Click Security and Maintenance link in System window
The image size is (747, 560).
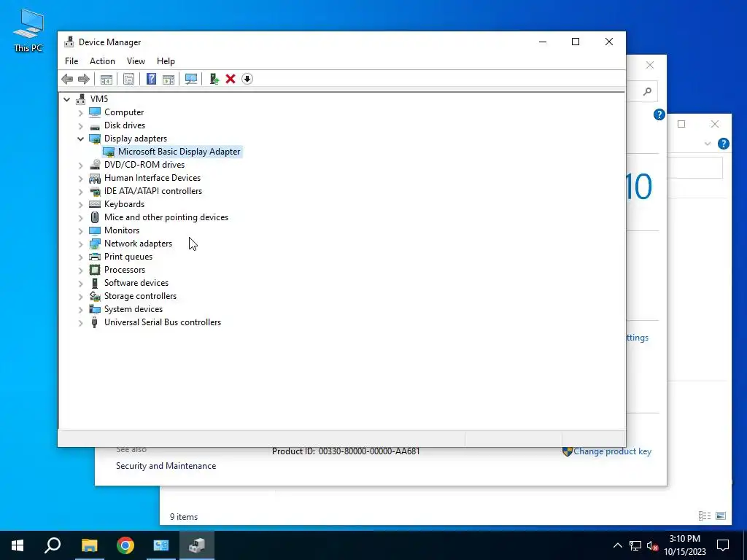click(166, 466)
